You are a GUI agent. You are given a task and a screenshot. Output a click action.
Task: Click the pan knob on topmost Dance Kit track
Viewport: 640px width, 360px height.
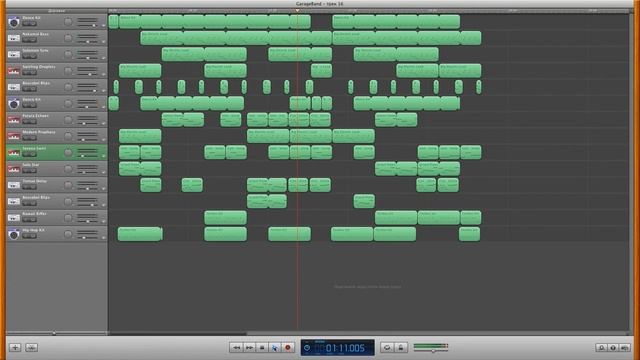(68, 22)
